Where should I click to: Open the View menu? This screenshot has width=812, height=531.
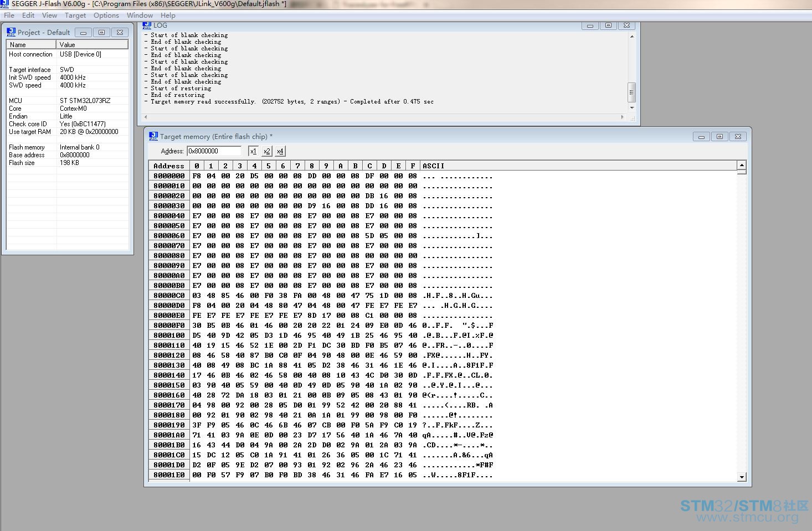(x=49, y=16)
